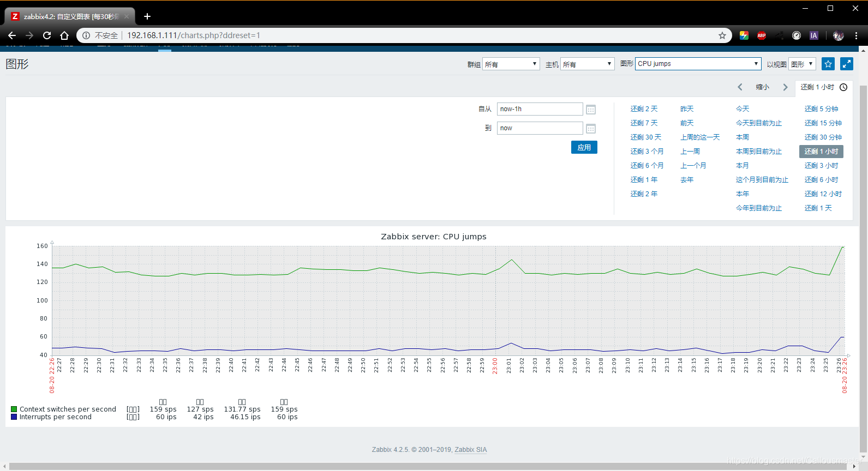Click the clock icon on time selector tab

tap(843, 87)
